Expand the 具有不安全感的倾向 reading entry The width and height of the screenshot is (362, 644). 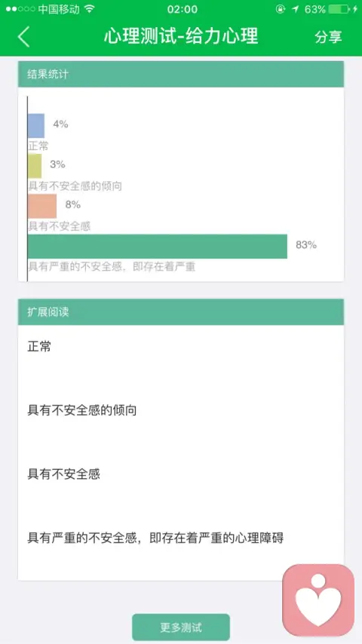(81, 410)
